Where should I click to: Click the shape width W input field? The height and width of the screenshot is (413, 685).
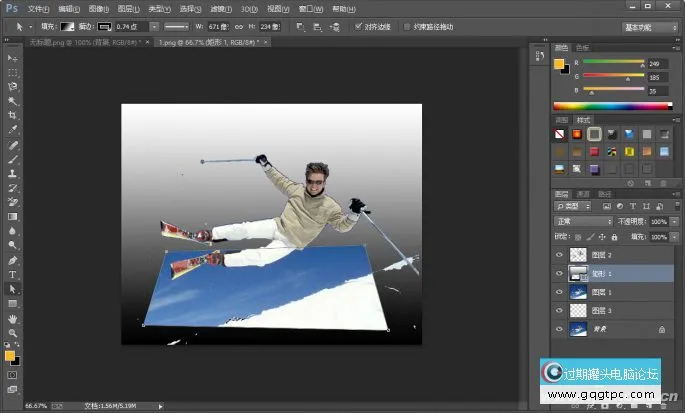coord(217,27)
